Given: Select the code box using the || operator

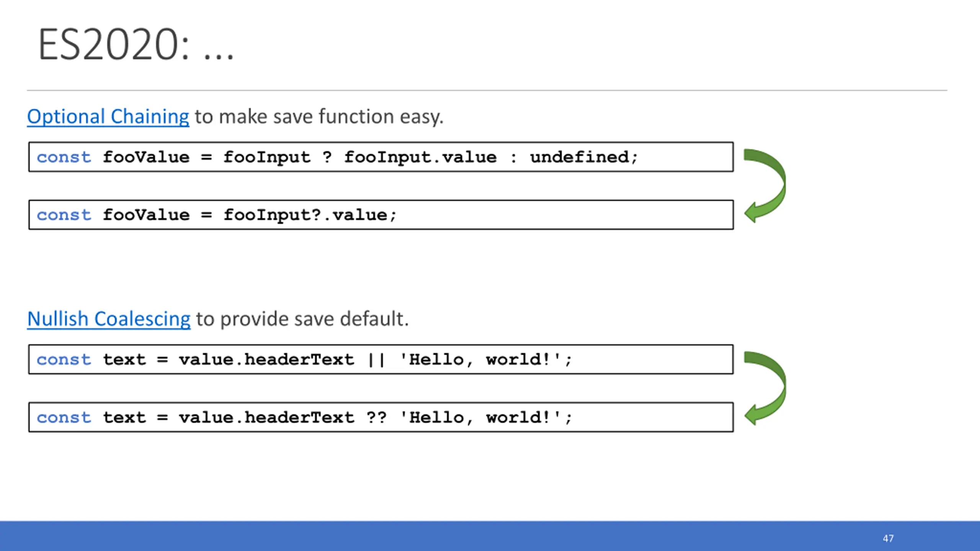Looking at the screenshot, I should tap(381, 359).
